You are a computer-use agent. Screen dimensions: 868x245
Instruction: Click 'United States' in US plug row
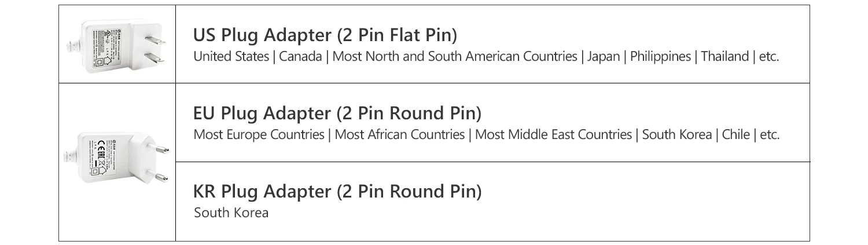[x=231, y=57]
